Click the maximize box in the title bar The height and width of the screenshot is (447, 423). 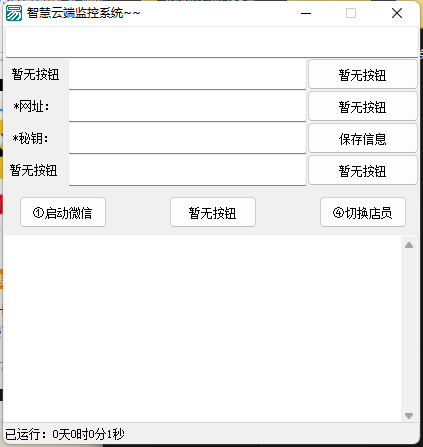pyautogui.click(x=351, y=13)
